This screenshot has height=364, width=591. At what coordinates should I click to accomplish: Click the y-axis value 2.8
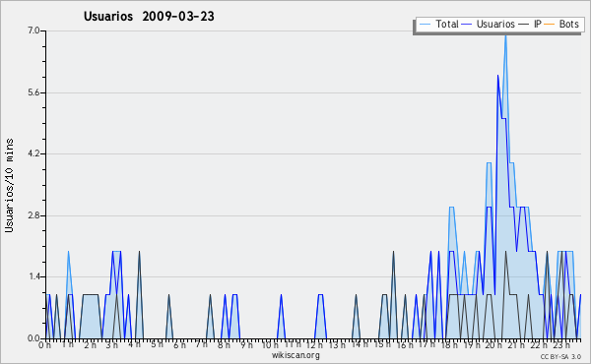click(33, 215)
